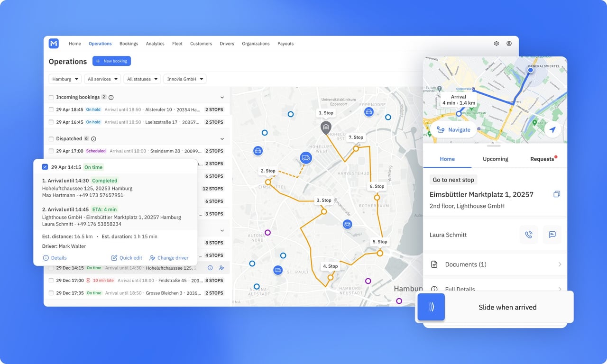Open the Analytics navigation item
Screen dimensions: 607x364
coord(155,44)
